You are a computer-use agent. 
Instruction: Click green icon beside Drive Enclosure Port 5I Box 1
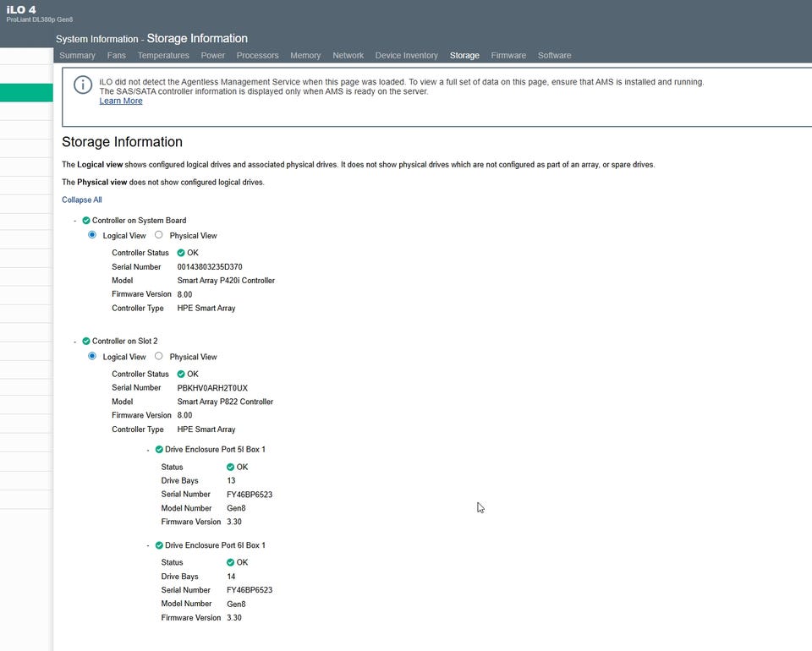pyautogui.click(x=159, y=449)
